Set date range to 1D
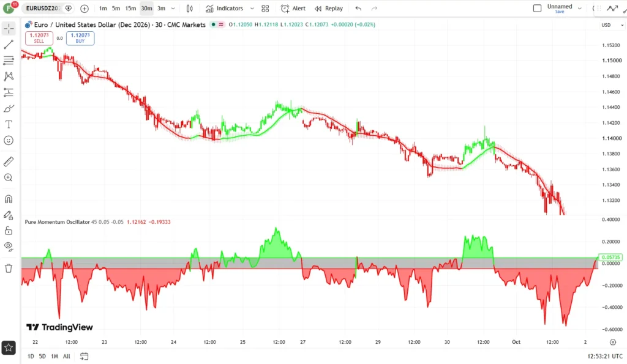627x364 pixels. tap(31, 356)
